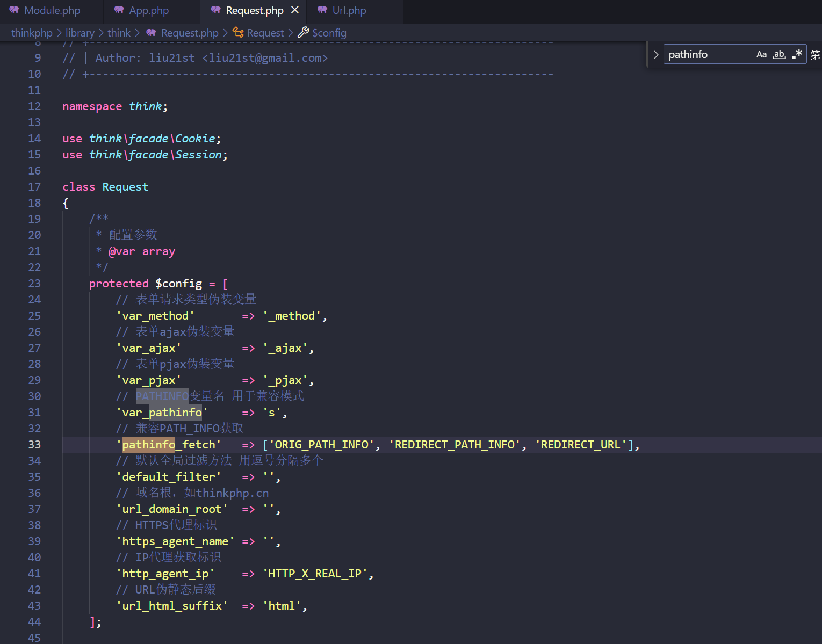Image resolution: width=822 pixels, height=644 pixels.
Task: Click the wrench property icon in breadcrumb
Action: tap(303, 33)
